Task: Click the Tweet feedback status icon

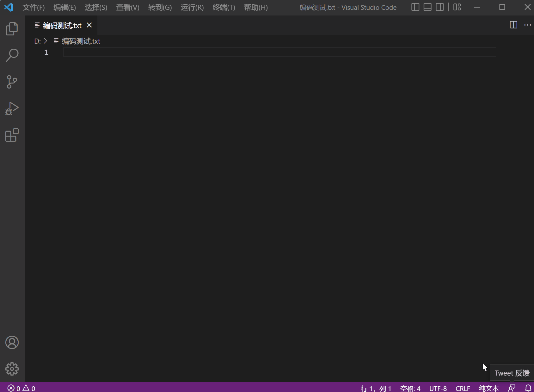Action: click(512, 388)
